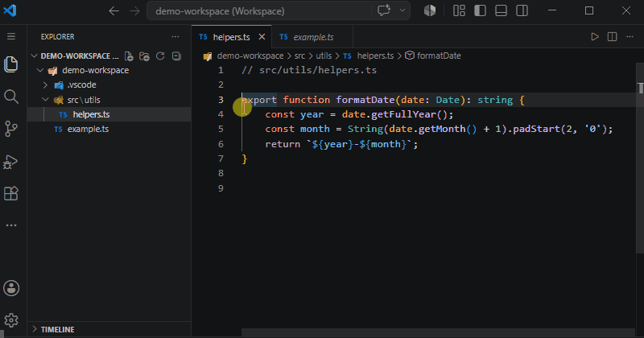The height and width of the screenshot is (338, 644).
Task: Toggle the bottom panel
Action: pos(501,10)
